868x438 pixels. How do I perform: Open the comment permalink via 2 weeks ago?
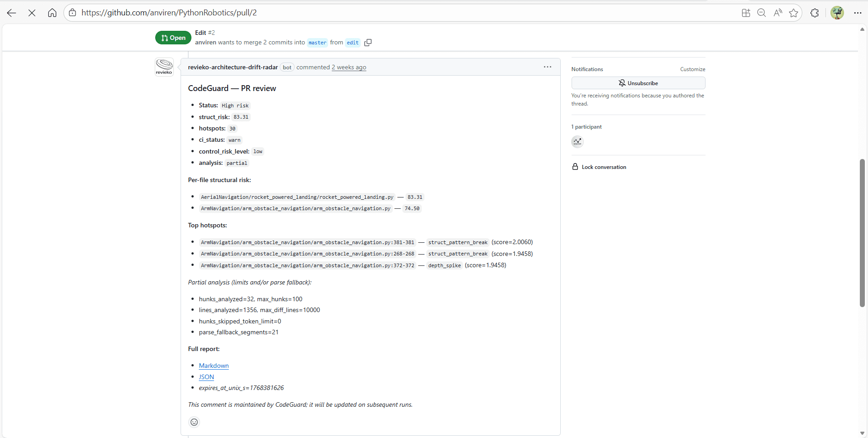pyautogui.click(x=348, y=67)
